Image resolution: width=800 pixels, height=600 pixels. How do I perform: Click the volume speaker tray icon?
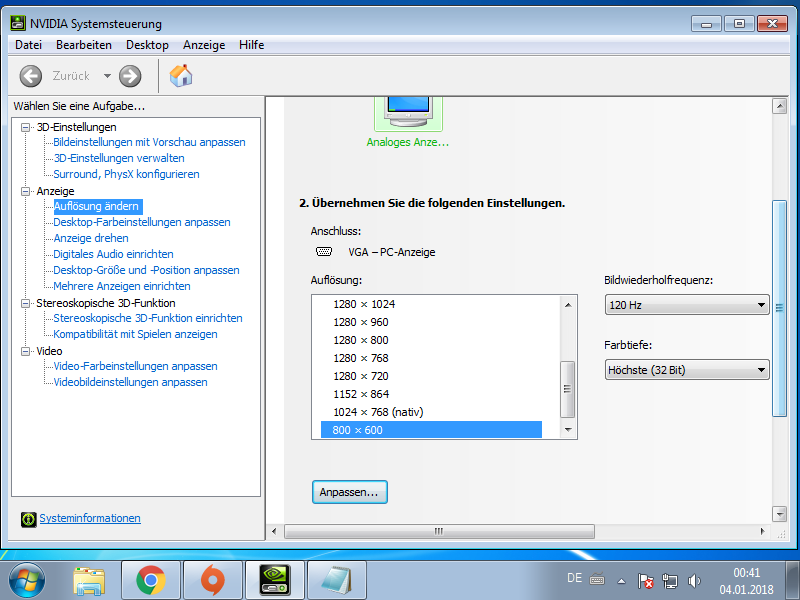(694, 581)
